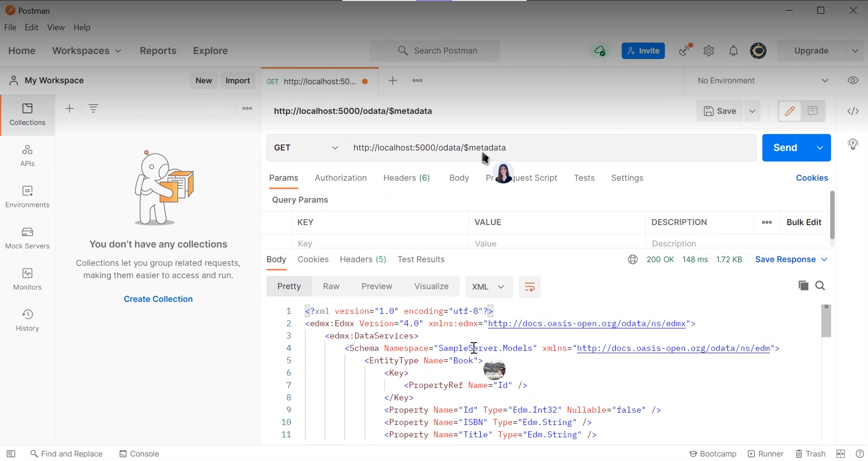Search within the response body
The height and width of the screenshot is (461, 868).
pos(820,285)
